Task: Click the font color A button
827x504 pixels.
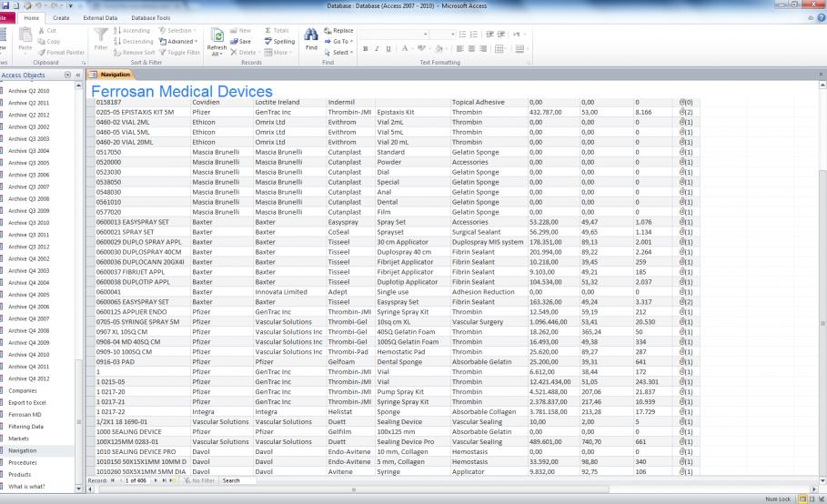Action: [x=405, y=48]
